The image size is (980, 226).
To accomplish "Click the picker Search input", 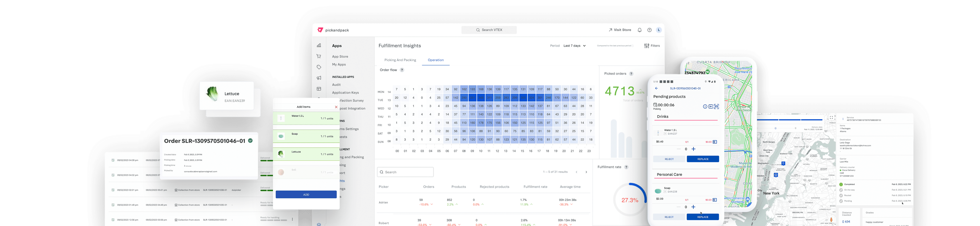I will [x=405, y=172].
